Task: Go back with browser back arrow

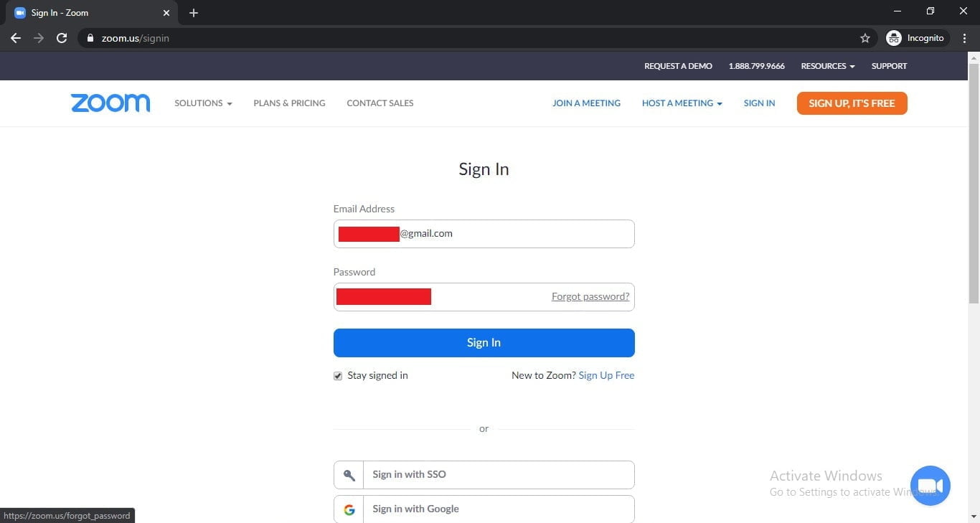Action: point(16,38)
